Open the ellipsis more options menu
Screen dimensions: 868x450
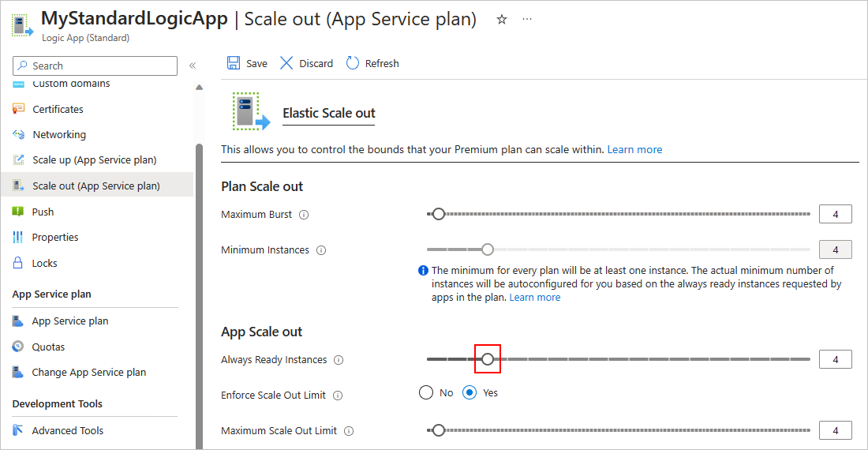[527, 20]
